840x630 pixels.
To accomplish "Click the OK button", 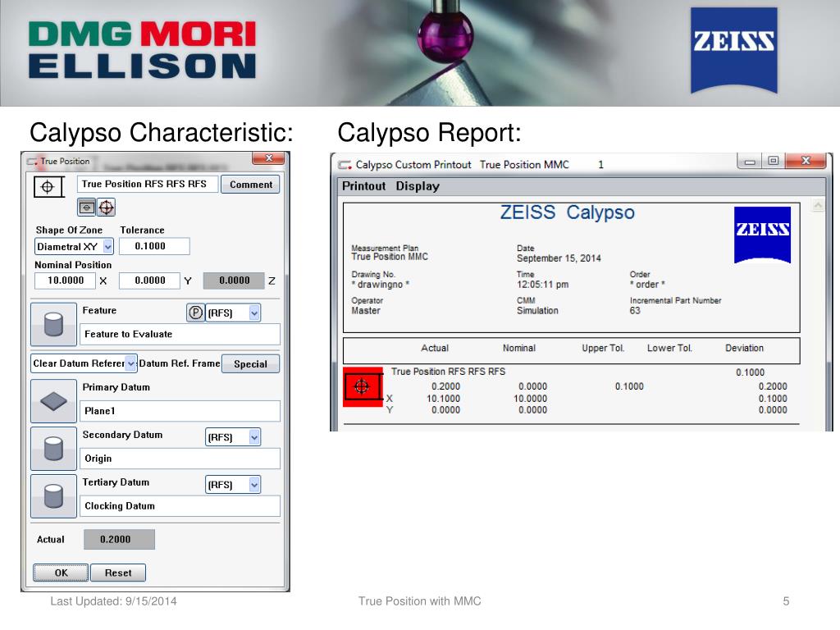I will point(61,573).
